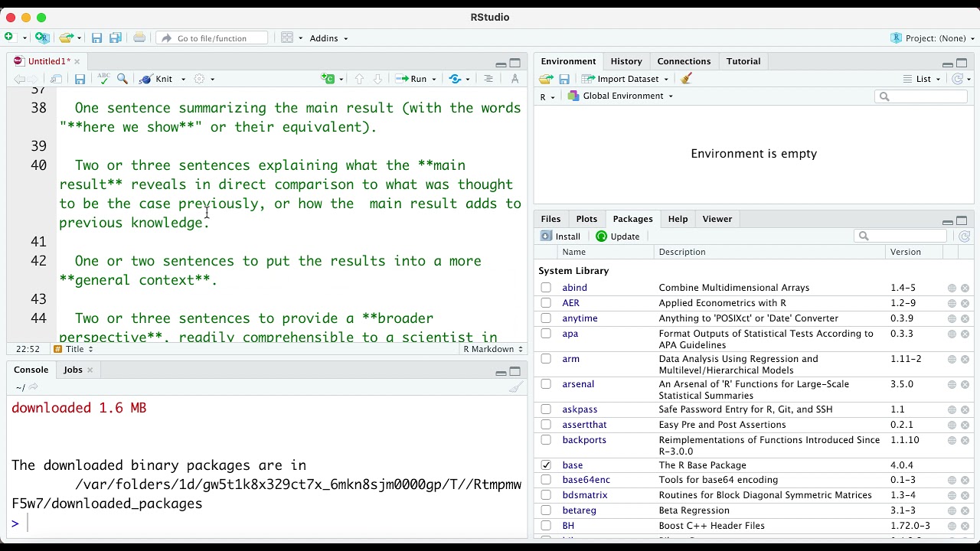Open the Tutorial tab

coord(743,61)
